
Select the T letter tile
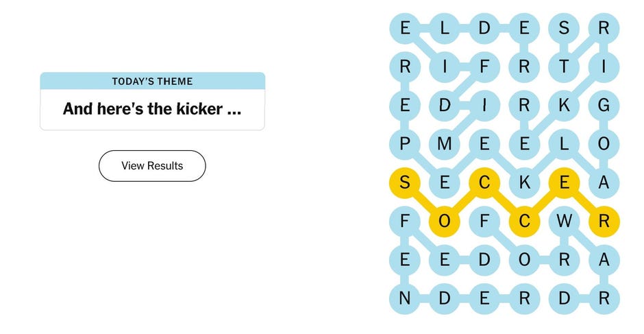564,67
